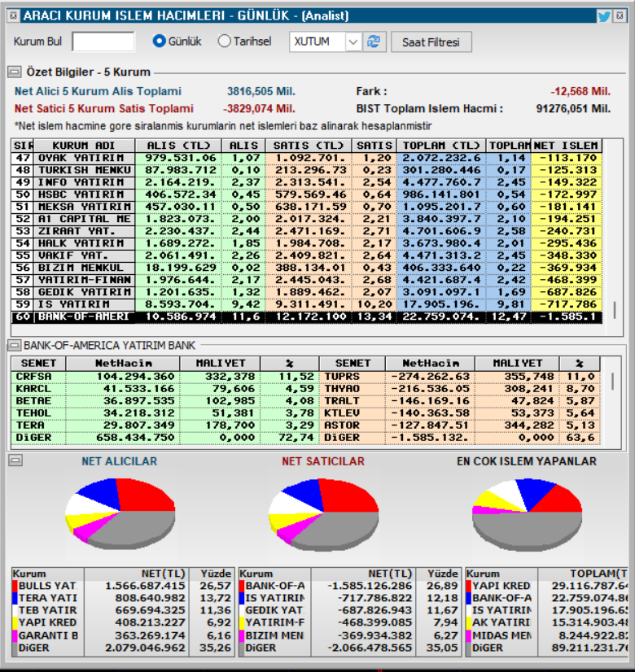635x672 pixels.
Task: Click the KTLEV stock cell
Action: pos(353,413)
